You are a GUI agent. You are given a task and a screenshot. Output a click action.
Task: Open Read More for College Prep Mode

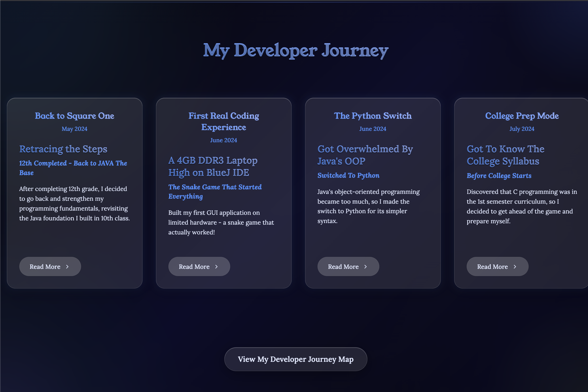point(497,266)
